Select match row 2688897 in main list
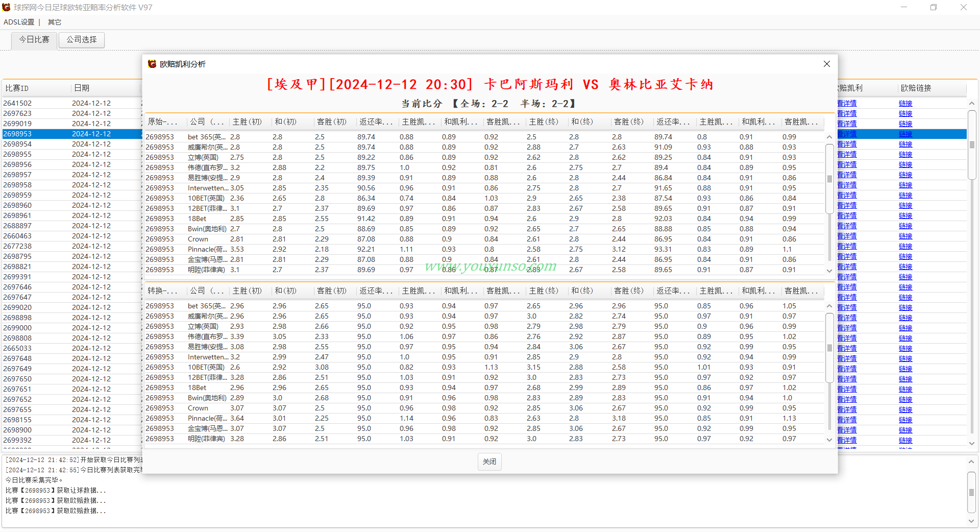Image resolution: width=980 pixels, height=532 pixels. coord(71,226)
